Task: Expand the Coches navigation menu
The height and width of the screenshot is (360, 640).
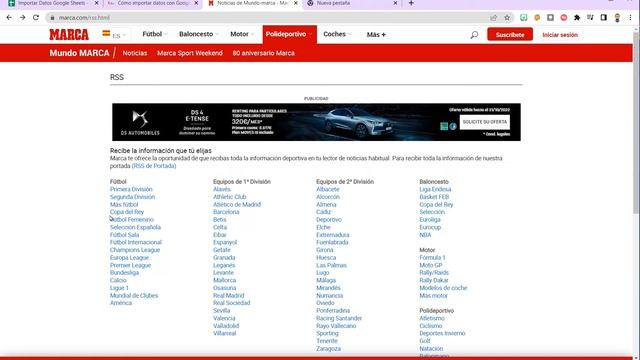Action: pyautogui.click(x=337, y=34)
